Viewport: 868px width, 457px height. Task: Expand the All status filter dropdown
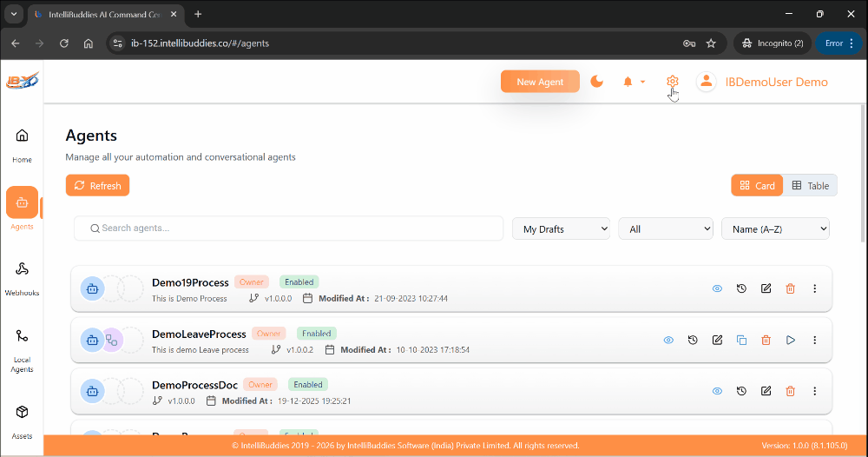(665, 228)
